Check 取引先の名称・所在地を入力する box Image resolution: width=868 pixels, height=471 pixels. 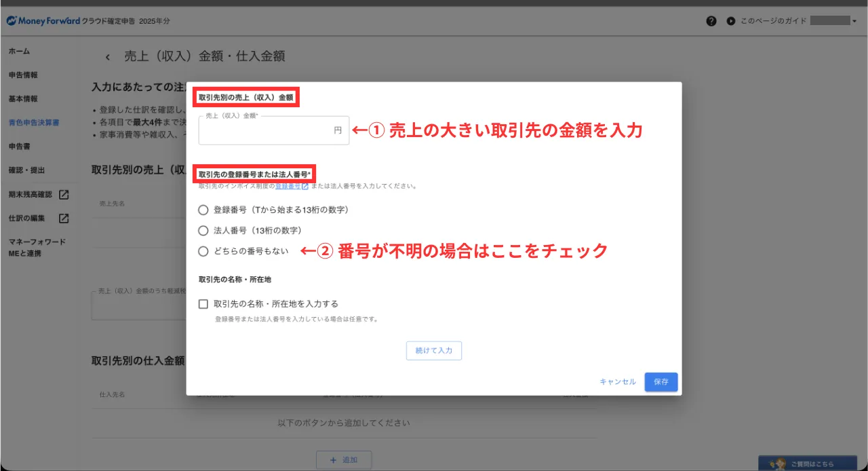point(203,304)
